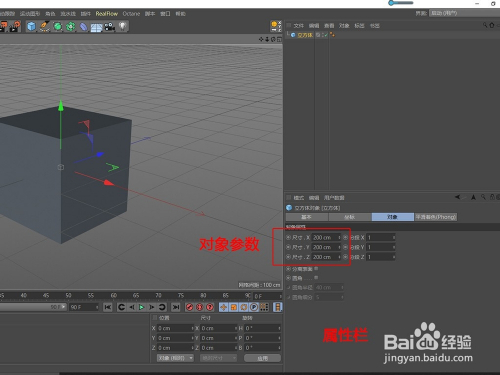Open the Object Manager 对象 menu
Image resolution: width=500 pixels, height=375 pixels.
[x=344, y=26]
